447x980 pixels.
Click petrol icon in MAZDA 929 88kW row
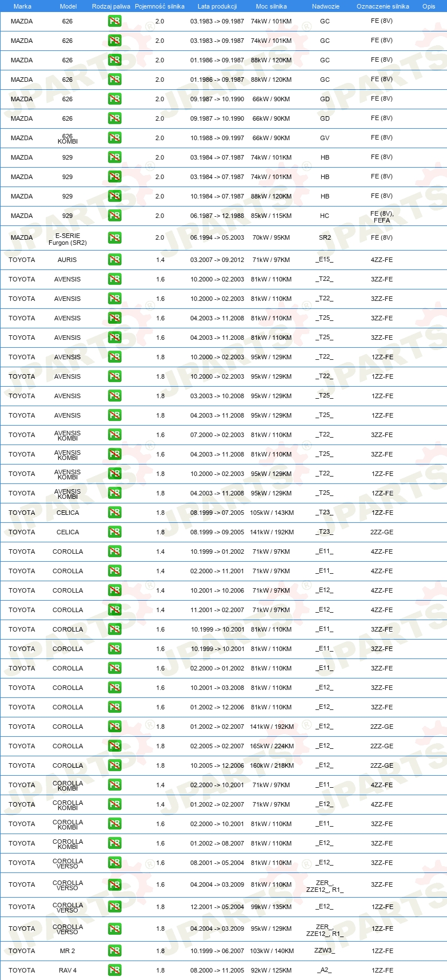[x=115, y=196]
